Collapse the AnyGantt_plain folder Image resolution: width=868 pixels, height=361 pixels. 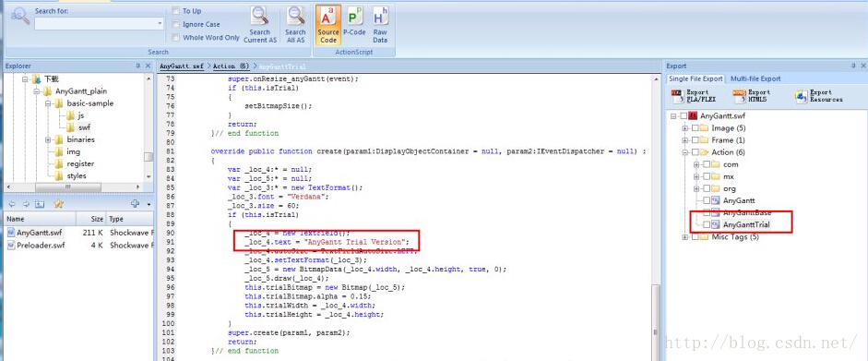coord(36,91)
